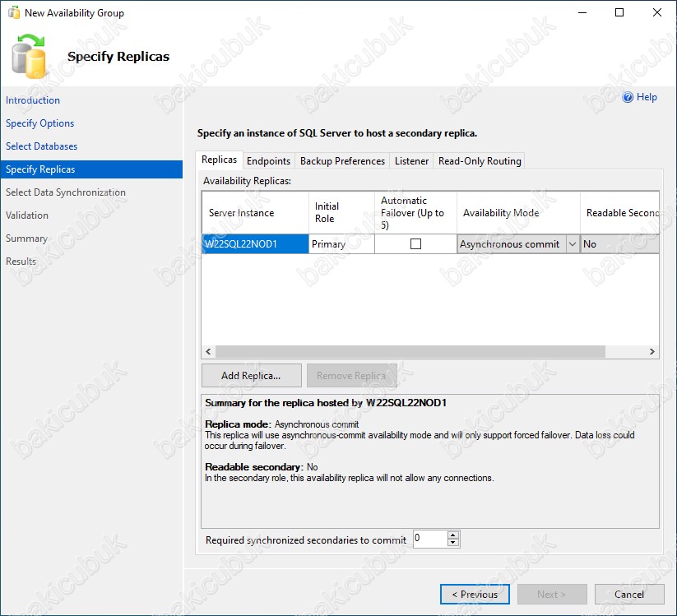
Task: Click the Help link
Action: tap(647, 97)
